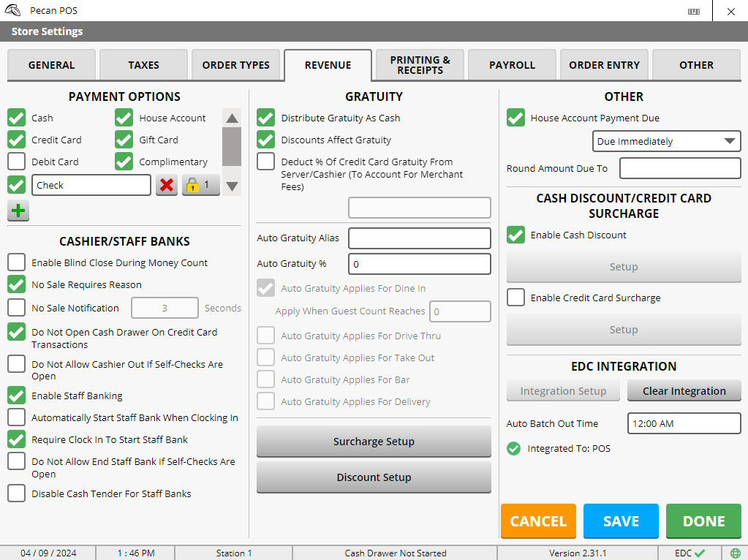Enable Disable Cash Tender For Staff Banks
The width and height of the screenshot is (748, 560).
tap(17, 493)
